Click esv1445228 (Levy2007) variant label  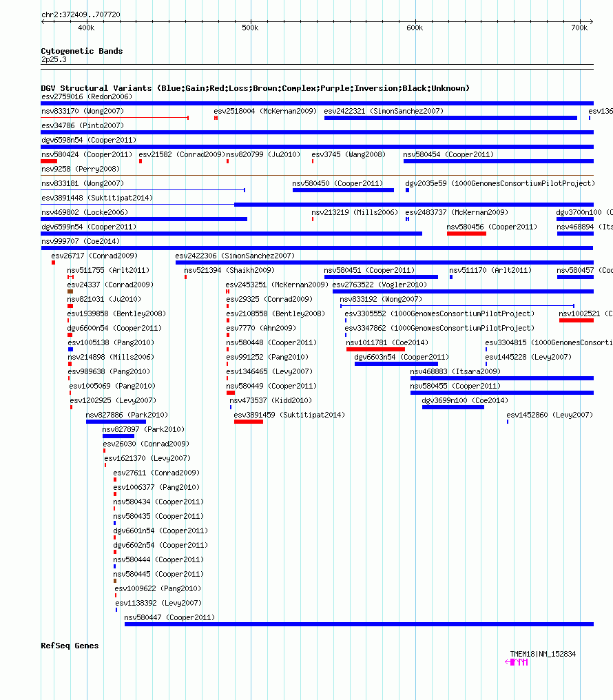[x=528, y=357]
